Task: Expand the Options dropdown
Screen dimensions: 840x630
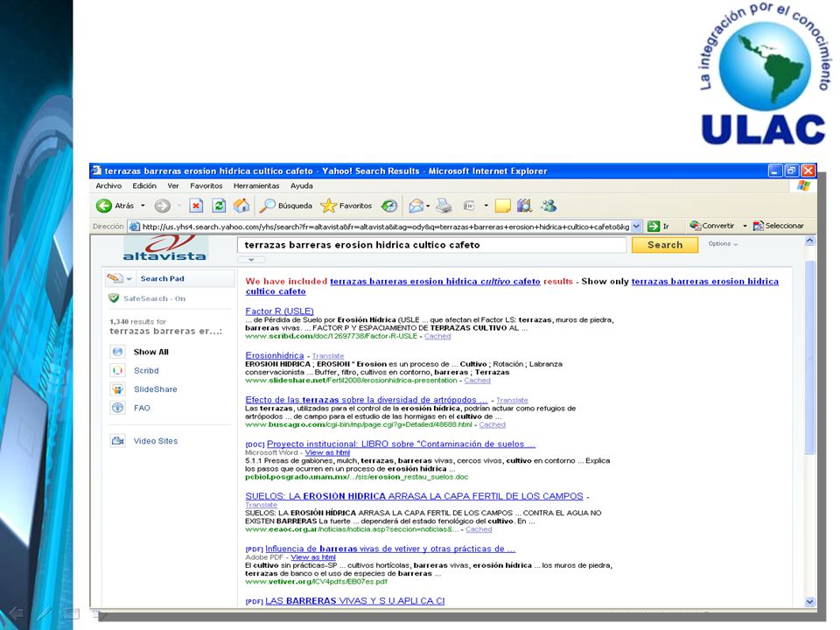Action: tap(723, 244)
